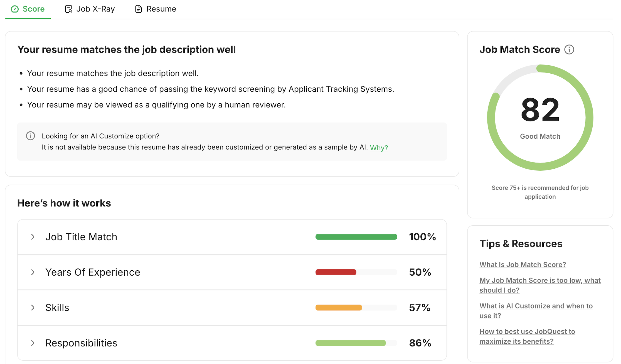
Task: Click "Years Of Experience" label
Action: tap(93, 272)
